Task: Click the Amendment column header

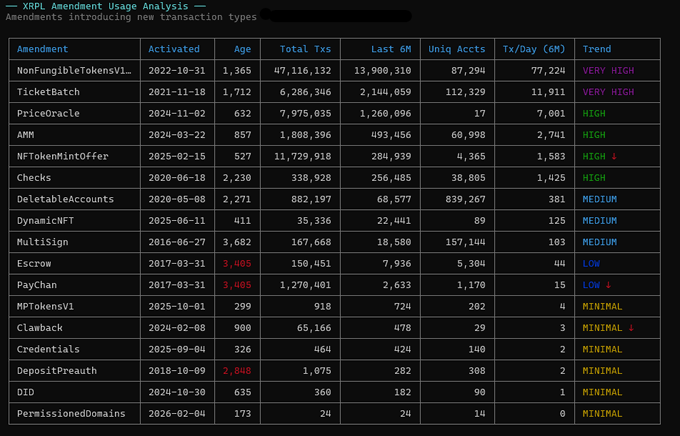Action: click(42, 49)
